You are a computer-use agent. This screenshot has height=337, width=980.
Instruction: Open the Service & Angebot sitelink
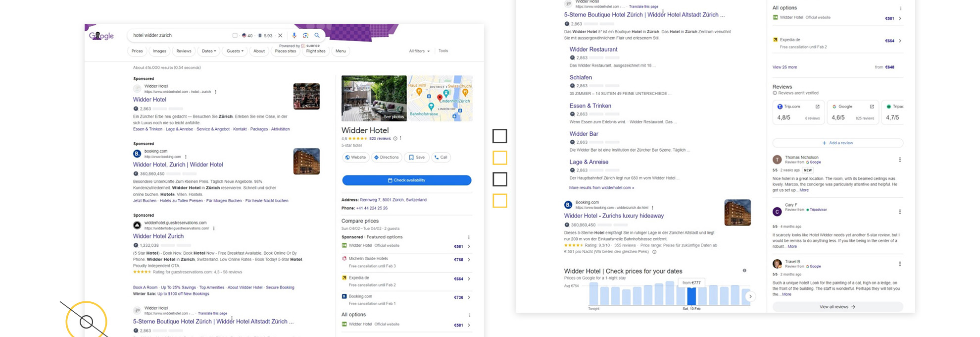[213, 129]
